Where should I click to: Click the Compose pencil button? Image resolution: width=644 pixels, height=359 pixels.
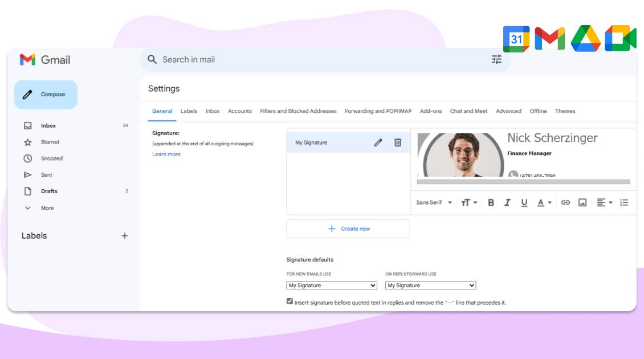tap(46, 95)
